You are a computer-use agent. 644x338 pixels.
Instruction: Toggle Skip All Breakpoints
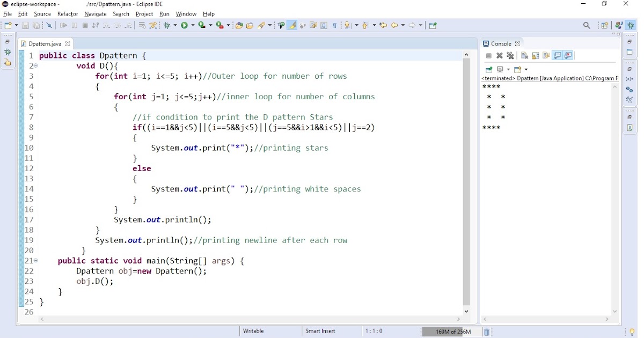49,25
